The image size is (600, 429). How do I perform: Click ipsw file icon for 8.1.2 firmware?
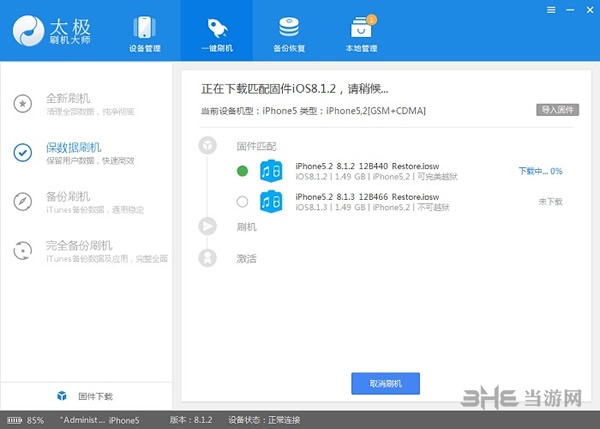[271, 171]
